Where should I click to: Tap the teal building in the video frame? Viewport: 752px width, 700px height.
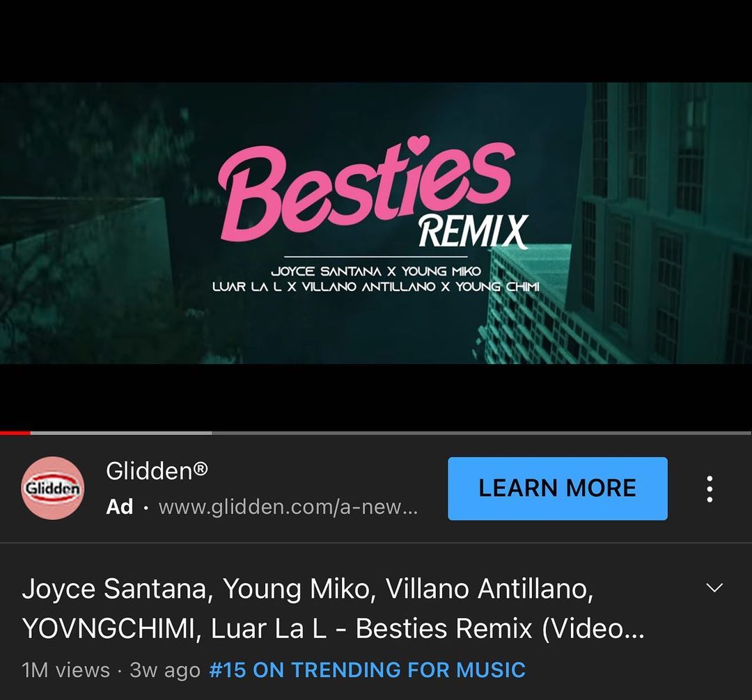pyautogui.click(x=662, y=223)
